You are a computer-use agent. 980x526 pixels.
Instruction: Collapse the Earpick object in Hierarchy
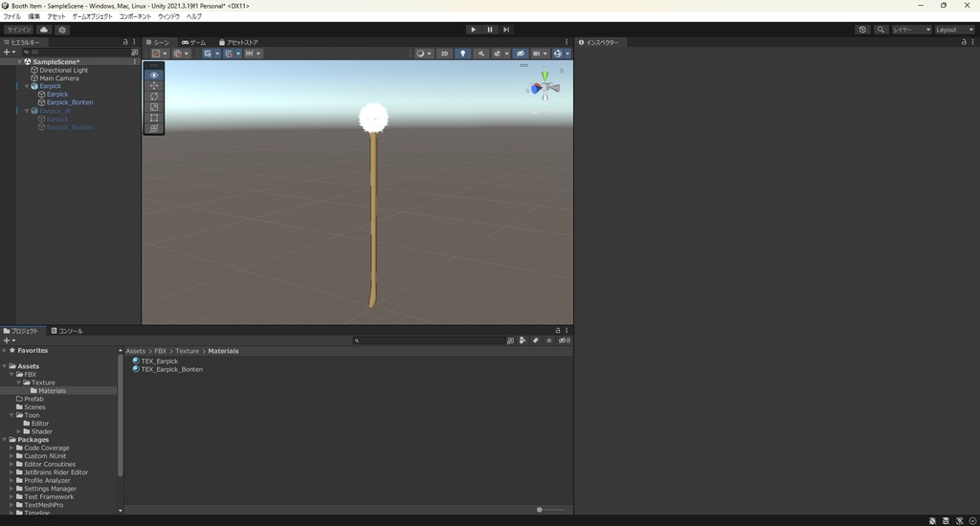tap(27, 86)
